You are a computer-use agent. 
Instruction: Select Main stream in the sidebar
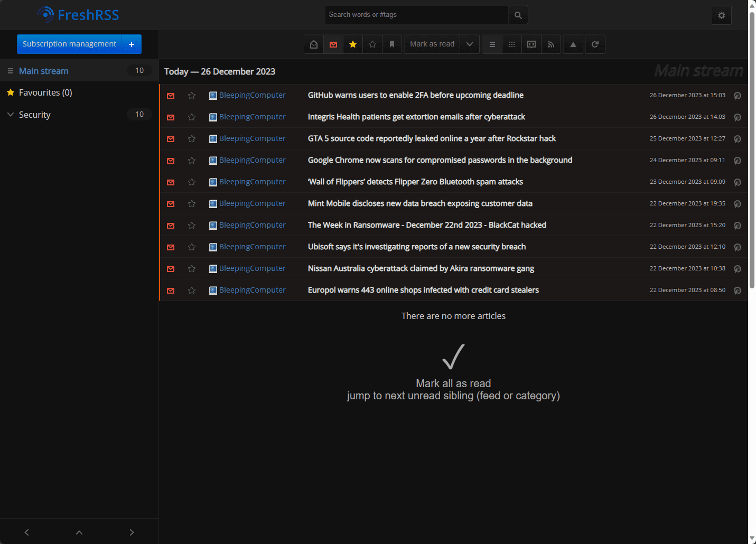(x=44, y=71)
